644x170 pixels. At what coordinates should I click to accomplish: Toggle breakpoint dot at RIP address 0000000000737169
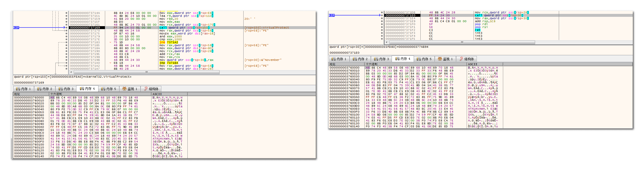67,27
